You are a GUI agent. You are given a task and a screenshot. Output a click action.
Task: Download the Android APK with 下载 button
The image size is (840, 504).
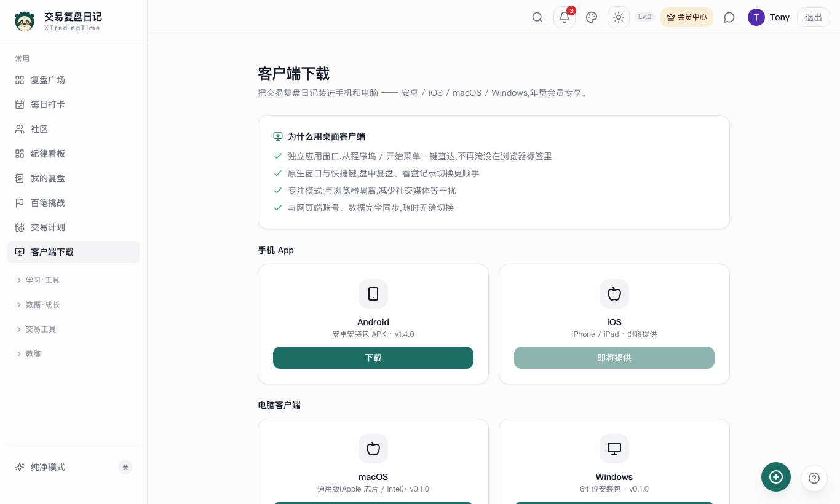click(x=373, y=358)
